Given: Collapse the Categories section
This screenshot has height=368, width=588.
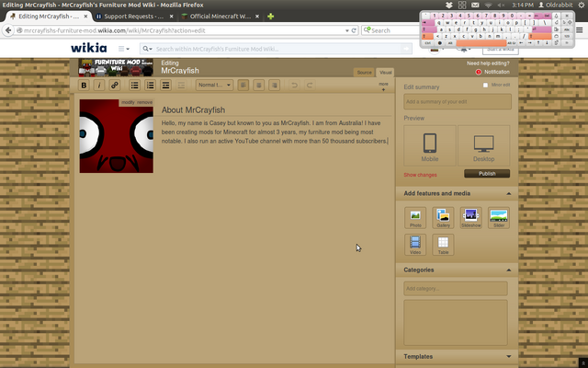Looking at the screenshot, I should (x=508, y=270).
